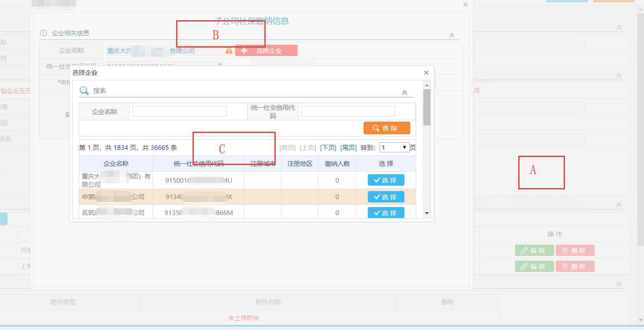The height and width of the screenshot is (330, 644).
Task: Jump to 尾页 last page link
Action: coord(348,148)
